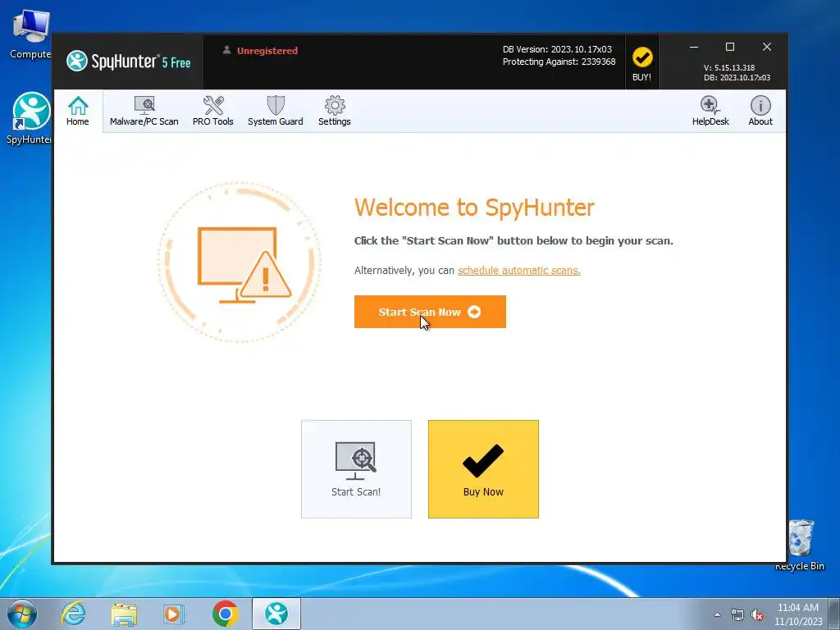The image size is (840, 630).
Task: Open the taskbar clock and date
Action: click(x=797, y=614)
